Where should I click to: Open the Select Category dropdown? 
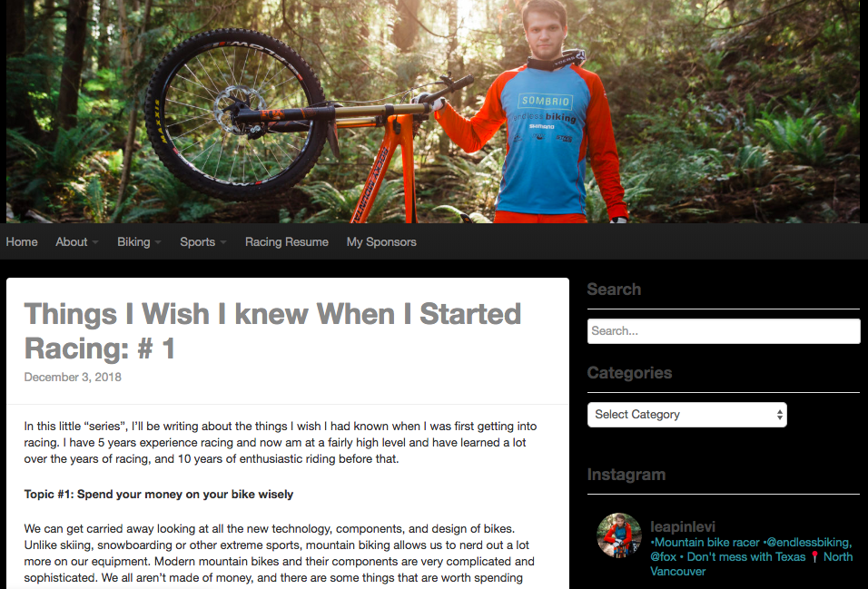[x=687, y=415]
